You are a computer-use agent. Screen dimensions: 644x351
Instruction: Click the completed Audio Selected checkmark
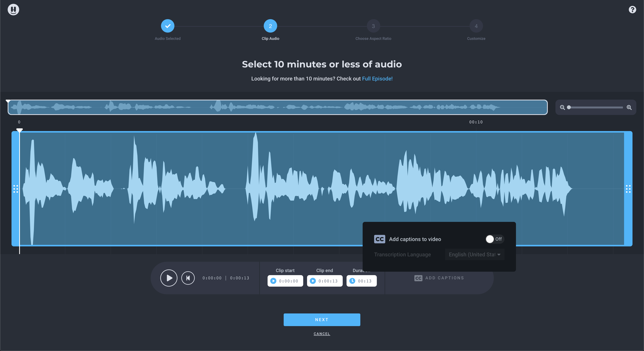[x=168, y=26]
